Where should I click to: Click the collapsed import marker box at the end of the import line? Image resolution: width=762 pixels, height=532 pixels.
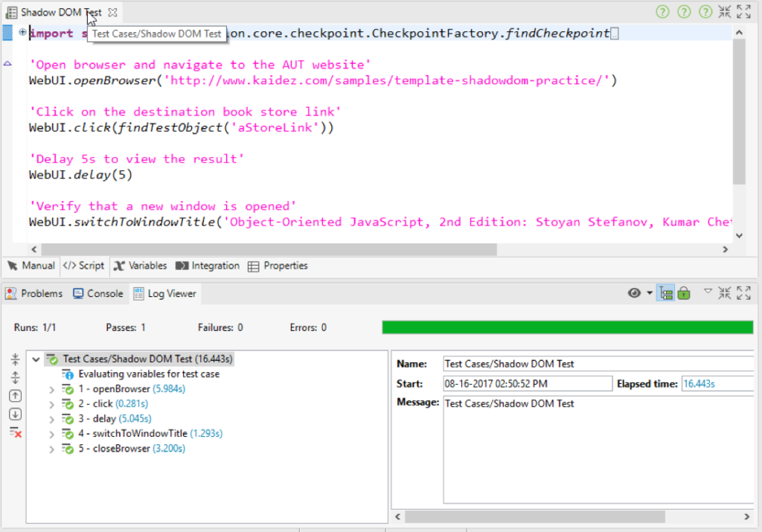coord(615,34)
